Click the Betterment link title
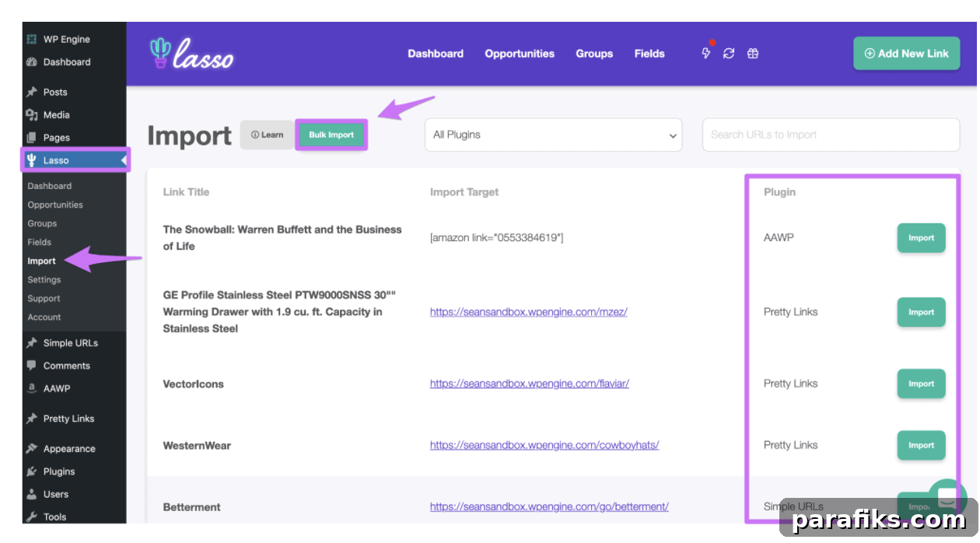This screenshot has height=543, width=980. click(x=191, y=507)
